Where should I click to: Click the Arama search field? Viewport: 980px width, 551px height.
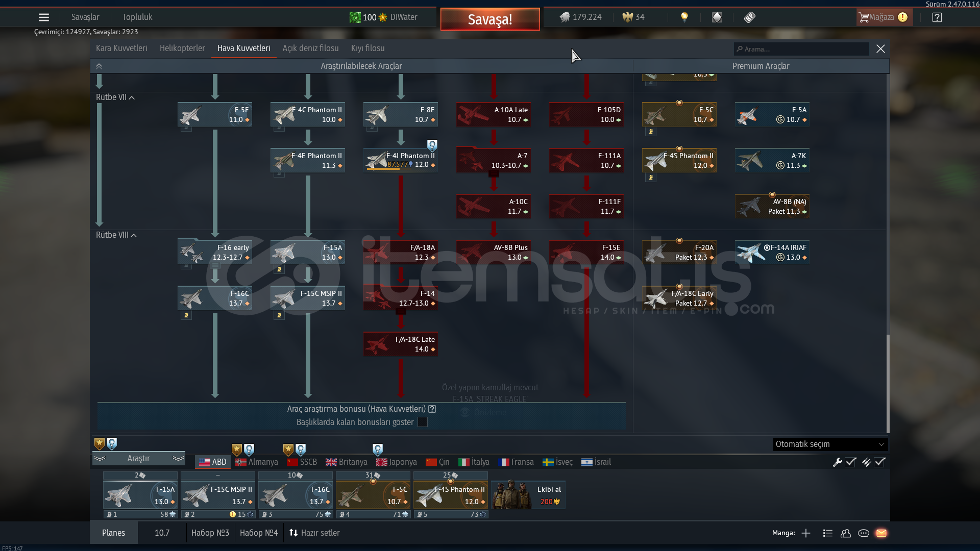(x=801, y=49)
